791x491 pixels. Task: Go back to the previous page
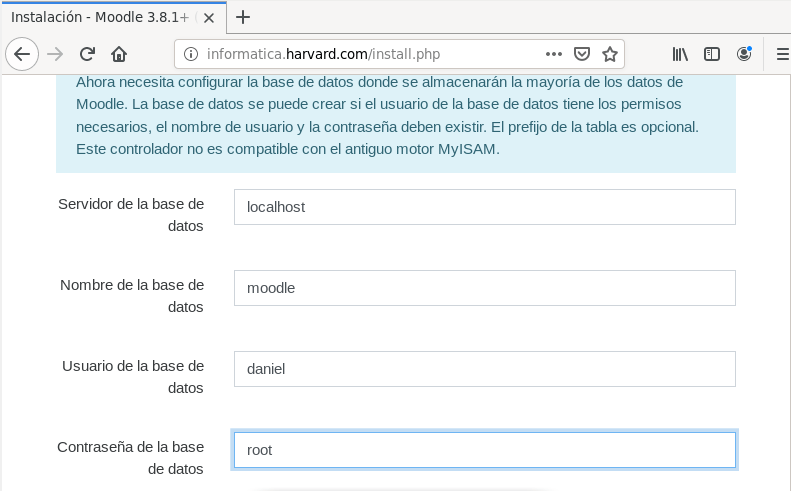[x=22, y=54]
